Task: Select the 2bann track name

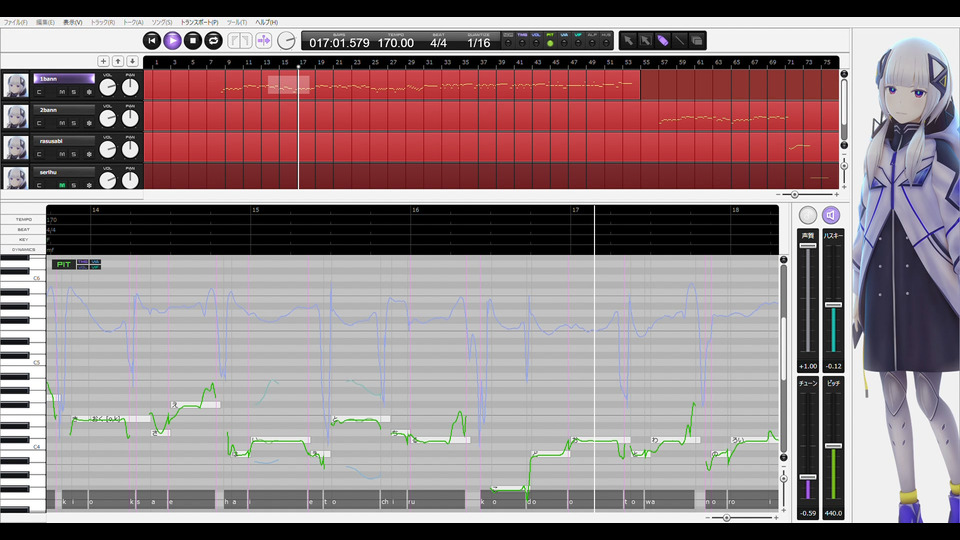Action: 64,110
